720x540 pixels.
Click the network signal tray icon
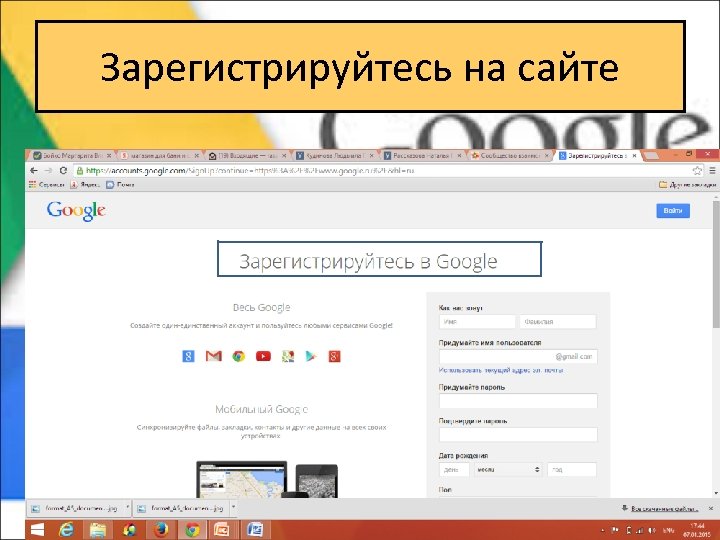click(640, 531)
